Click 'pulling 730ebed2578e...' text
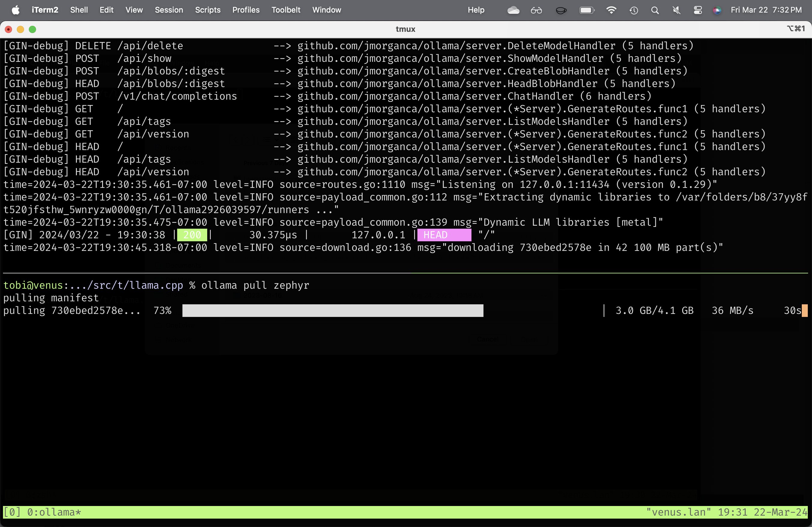 point(72,311)
